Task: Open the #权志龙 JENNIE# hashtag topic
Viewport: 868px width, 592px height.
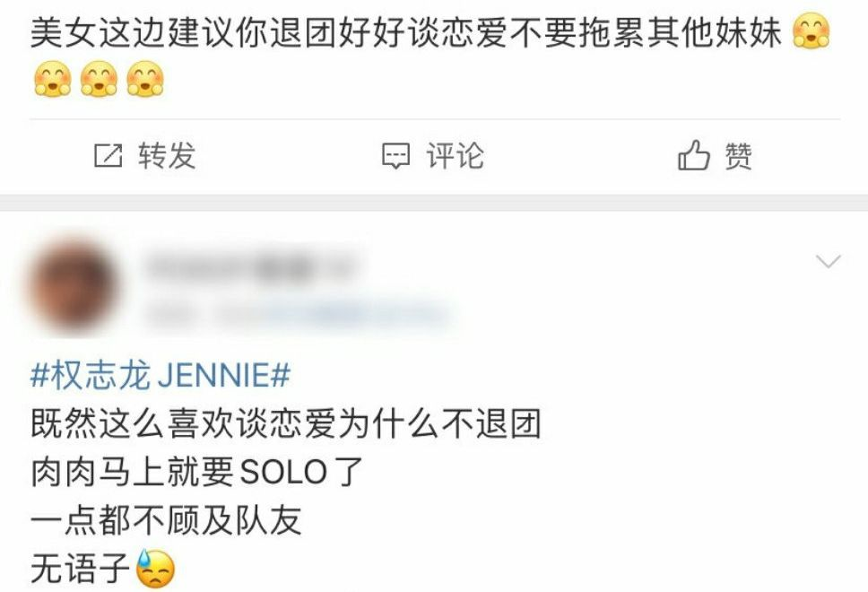Action: tap(160, 375)
